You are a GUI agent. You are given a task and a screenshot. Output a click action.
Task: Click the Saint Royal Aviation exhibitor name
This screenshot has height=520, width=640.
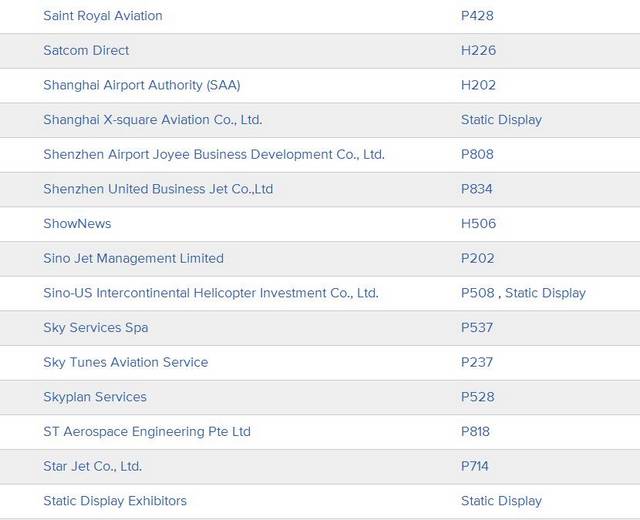click(x=102, y=16)
